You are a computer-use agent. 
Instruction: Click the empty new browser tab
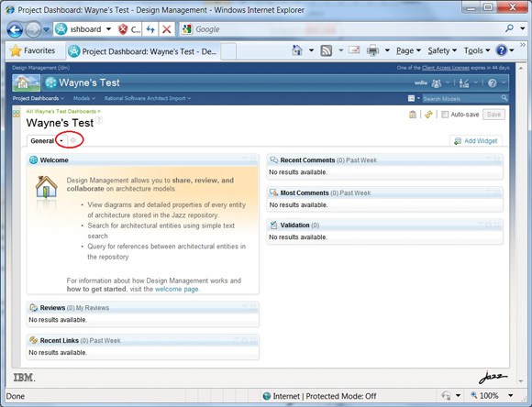coord(228,52)
